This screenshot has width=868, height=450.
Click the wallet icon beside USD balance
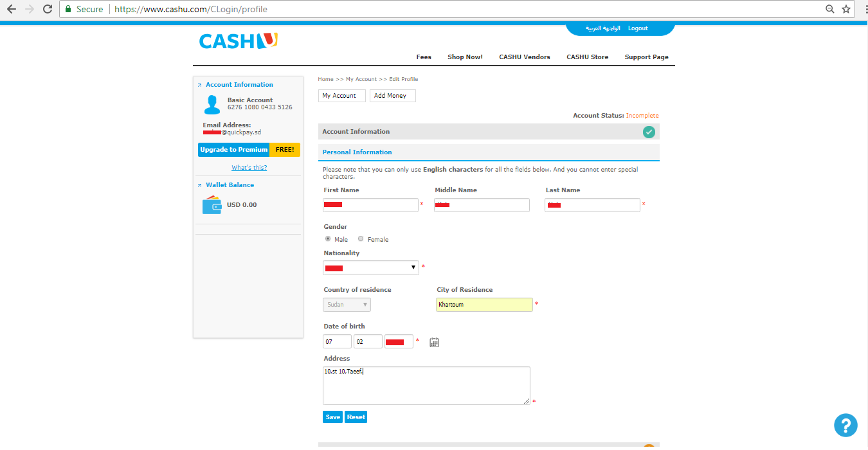(x=212, y=205)
